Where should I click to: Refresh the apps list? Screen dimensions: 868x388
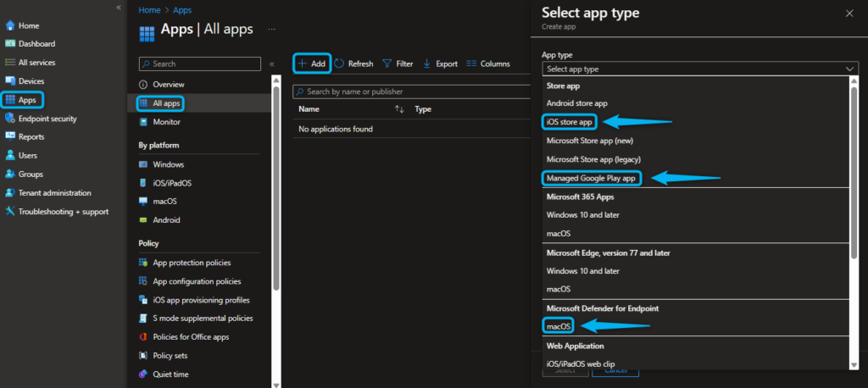tap(353, 64)
